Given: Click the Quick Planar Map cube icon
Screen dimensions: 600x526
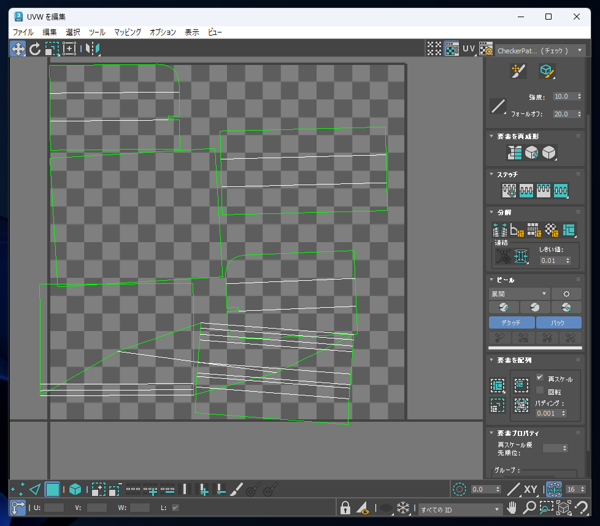Looking at the screenshot, I should pyautogui.click(x=547, y=71).
